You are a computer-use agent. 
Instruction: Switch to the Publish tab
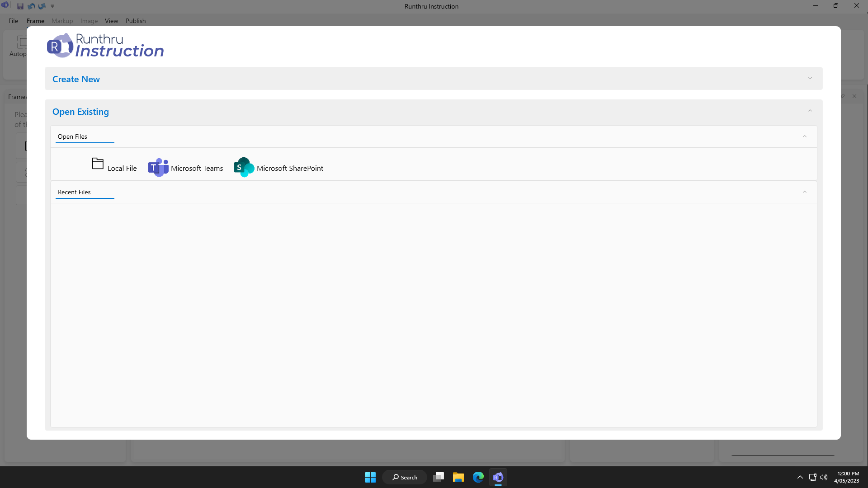[136, 21]
